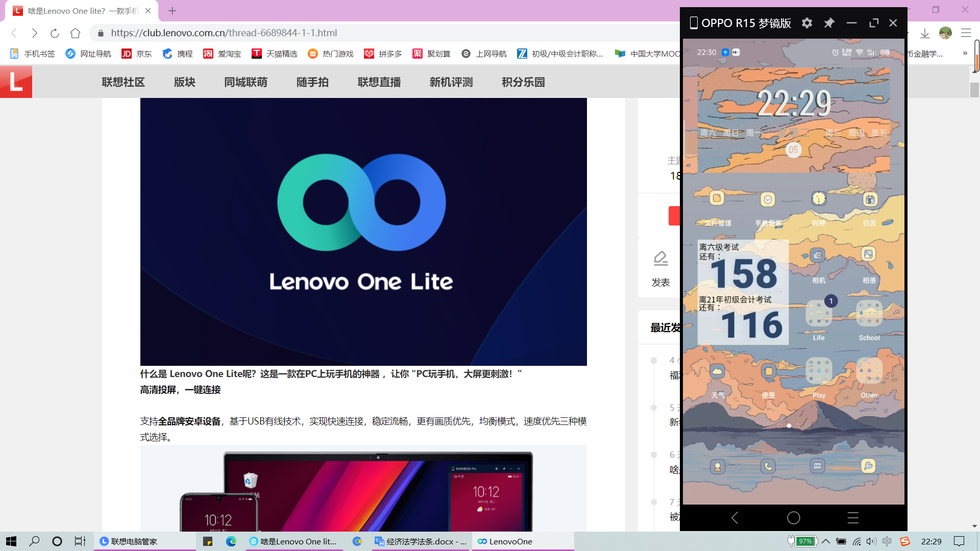Screen dimensions: 980x551
Task: Switch to 经济法学法条.docx taskbar item
Action: [421, 541]
